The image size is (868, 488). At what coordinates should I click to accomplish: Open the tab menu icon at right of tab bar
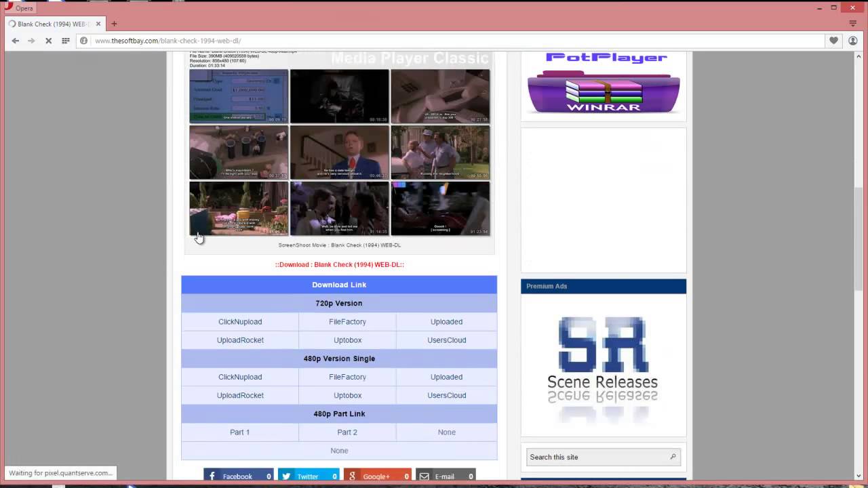853,24
